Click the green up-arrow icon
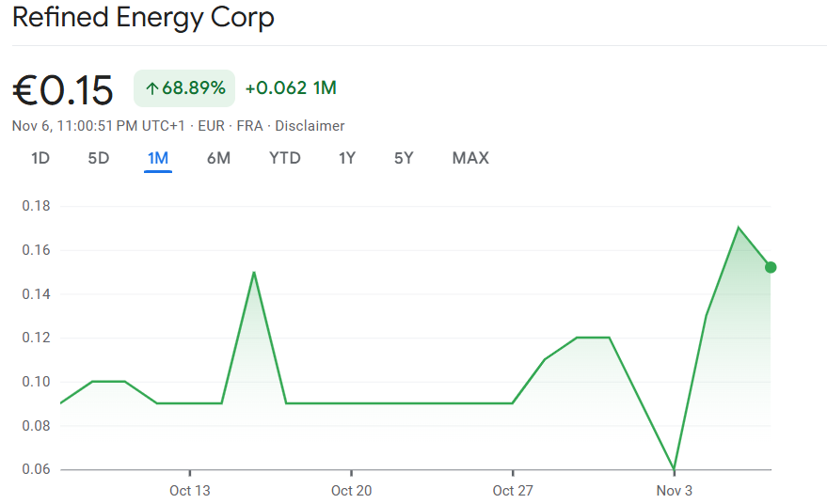The width and height of the screenshot is (827, 504). (x=151, y=88)
